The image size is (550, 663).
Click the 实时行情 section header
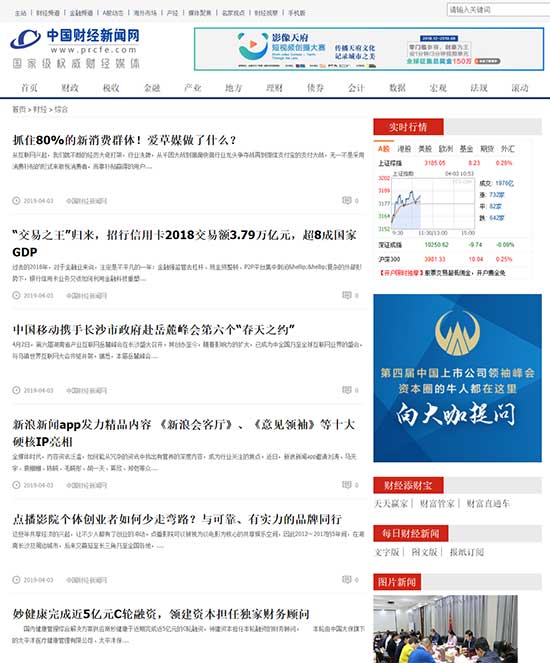click(408, 126)
